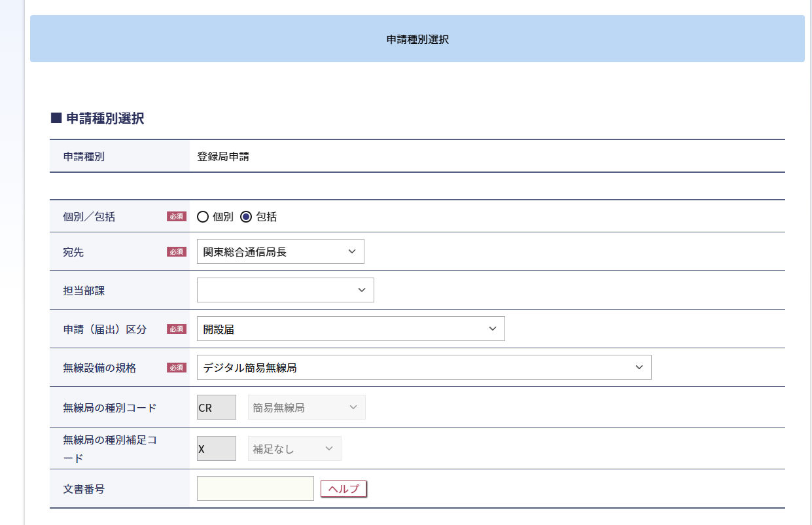
Task: Click the greyed-out 補足なし dropdown
Action: pyautogui.click(x=294, y=448)
